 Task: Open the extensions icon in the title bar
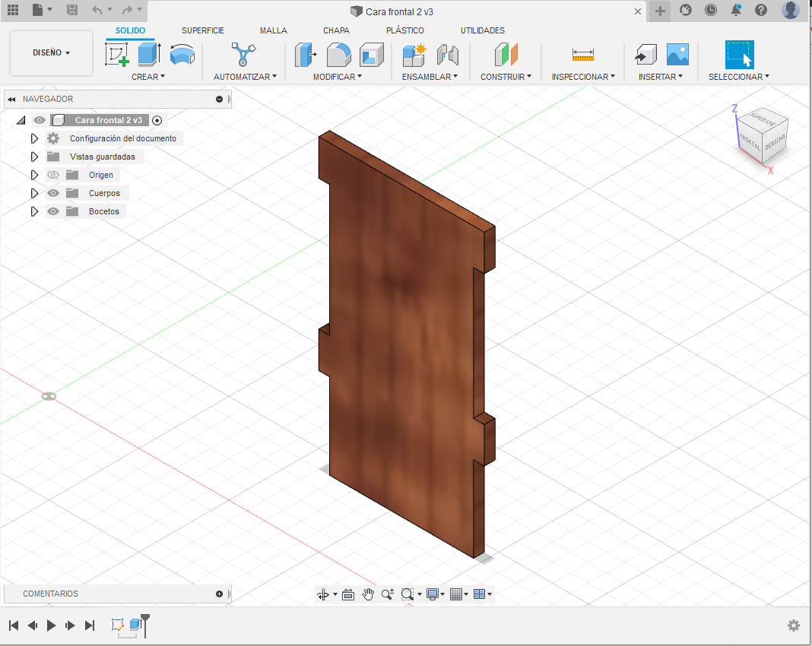(686, 10)
